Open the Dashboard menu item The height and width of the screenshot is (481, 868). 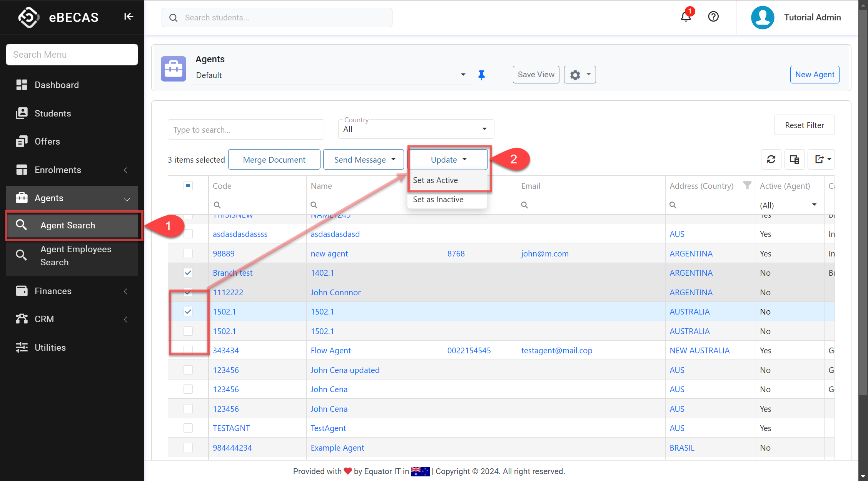(x=72, y=85)
